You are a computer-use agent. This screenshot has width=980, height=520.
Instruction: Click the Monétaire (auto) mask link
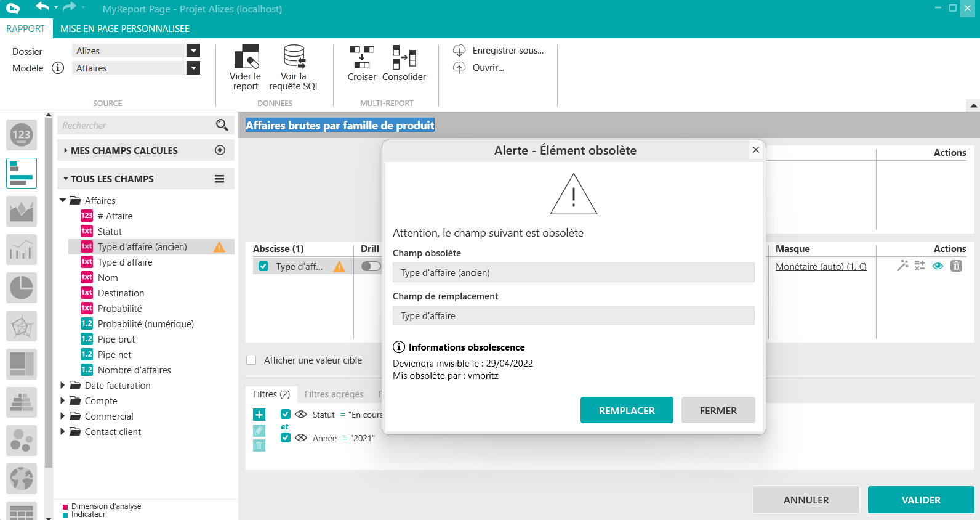[821, 267]
